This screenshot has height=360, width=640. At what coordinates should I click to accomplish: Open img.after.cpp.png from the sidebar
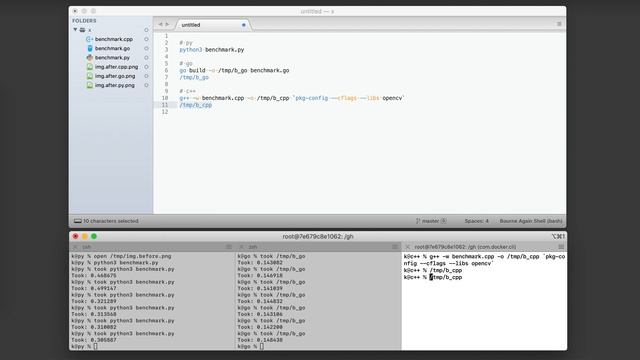tap(116, 67)
